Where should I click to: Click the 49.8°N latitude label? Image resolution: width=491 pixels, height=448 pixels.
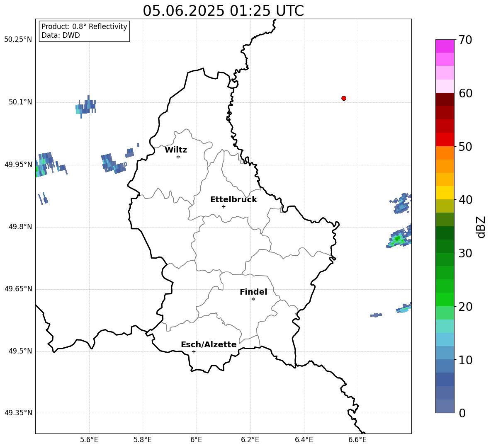20,227
